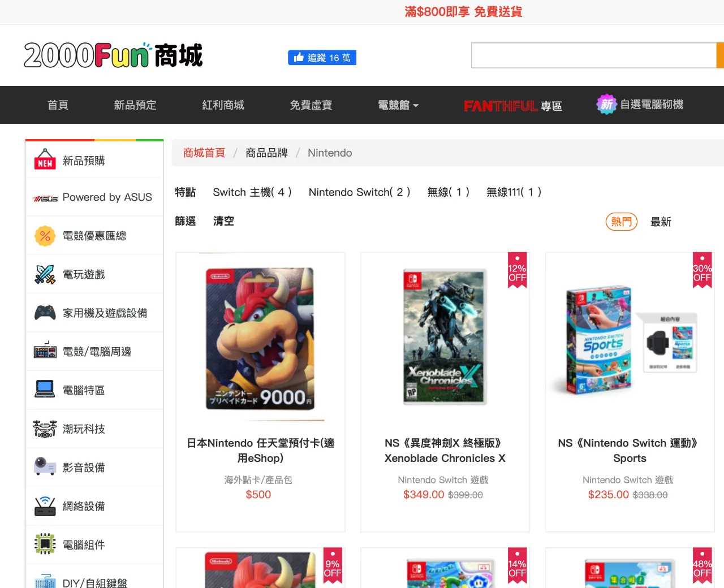Open Powered by ASUS sidebar category
Image resolution: width=724 pixels, height=588 pixels.
(107, 197)
